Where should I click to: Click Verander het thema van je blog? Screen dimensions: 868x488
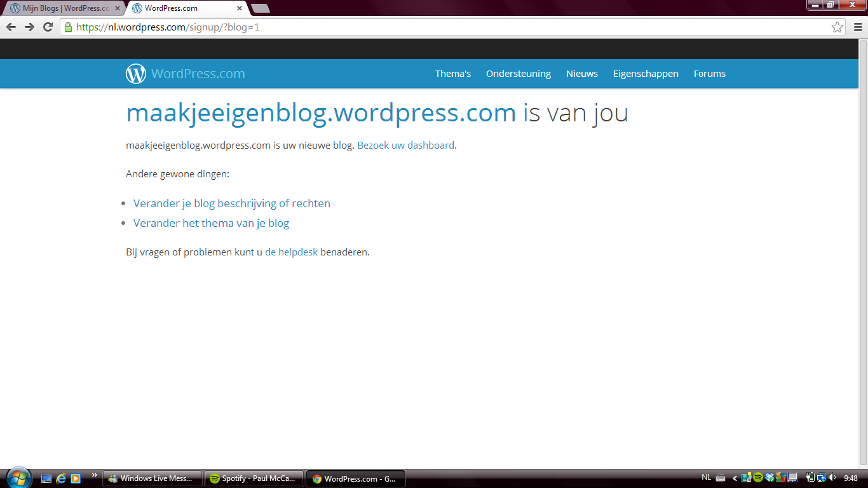click(x=211, y=223)
